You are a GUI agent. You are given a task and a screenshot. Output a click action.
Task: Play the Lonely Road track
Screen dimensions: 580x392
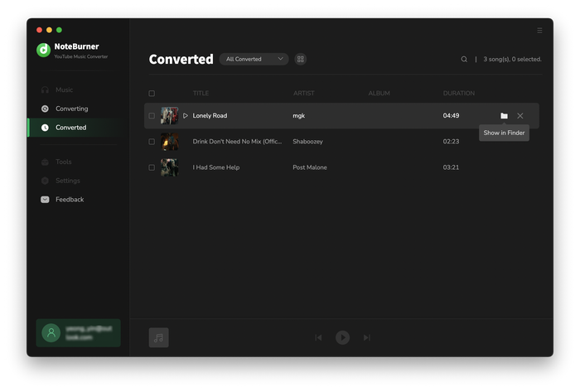[186, 116]
